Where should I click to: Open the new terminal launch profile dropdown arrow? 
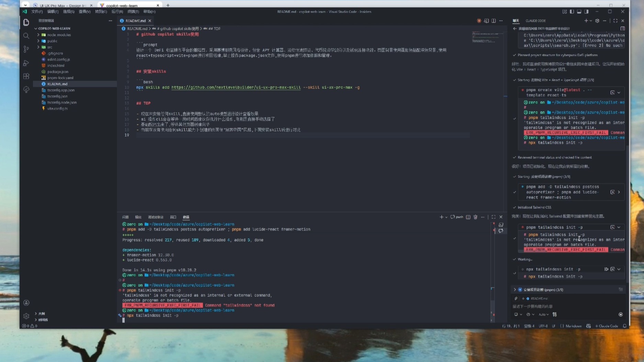446,217
